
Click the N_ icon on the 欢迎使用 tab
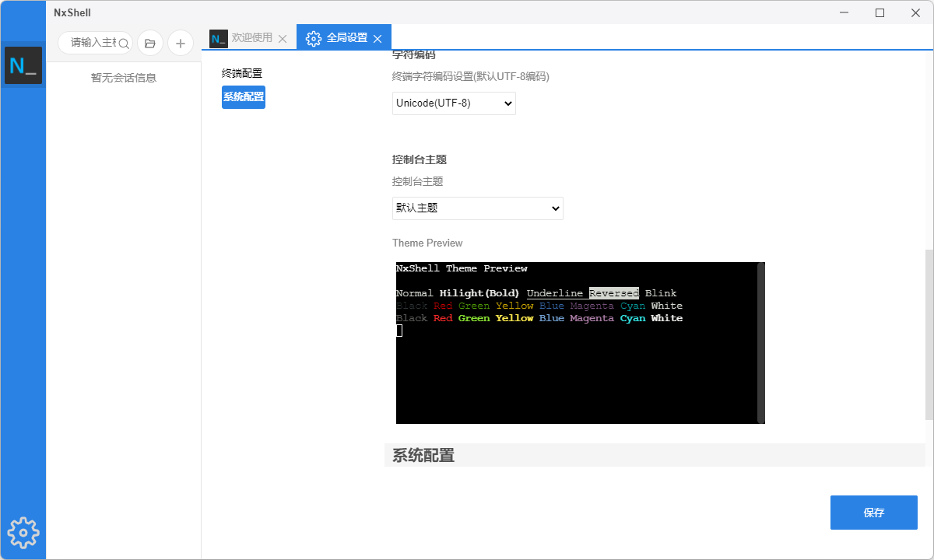coord(217,37)
